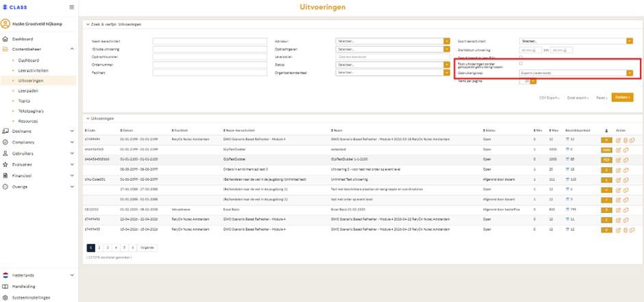Tick the checkbox above the red highlighted box

[x=521, y=57]
